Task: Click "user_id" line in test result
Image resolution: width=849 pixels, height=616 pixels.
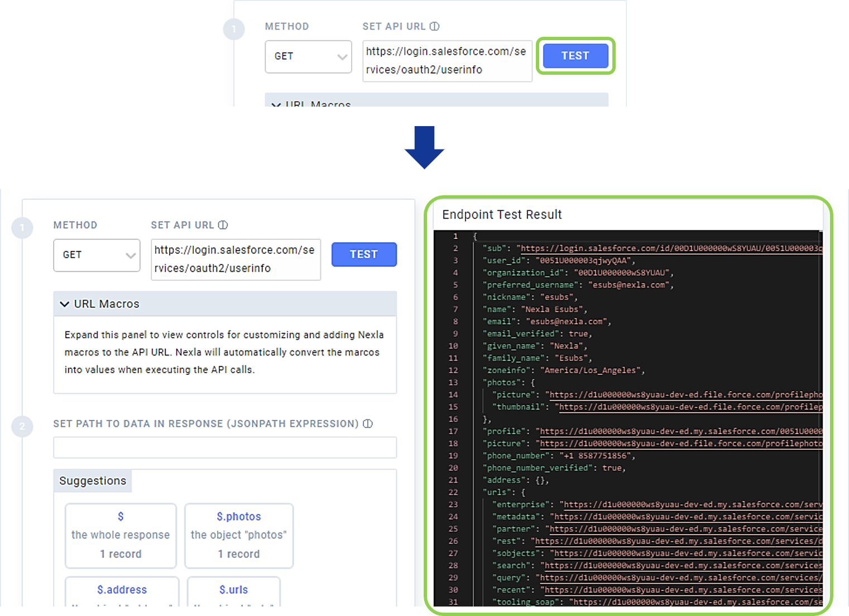Action: click(559, 261)
